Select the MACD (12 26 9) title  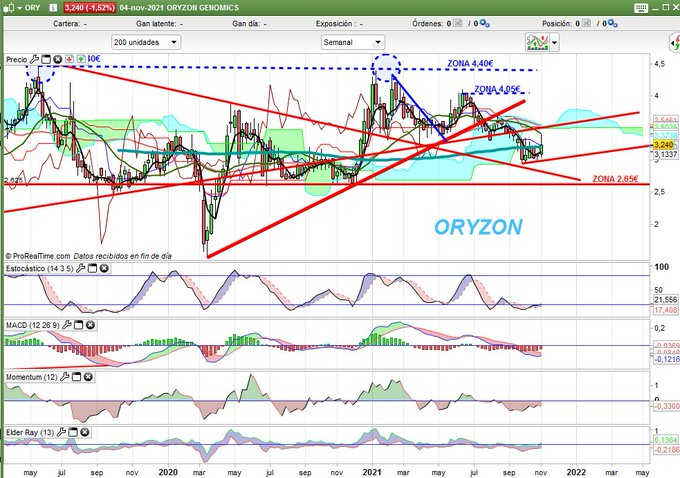(33, 325)
